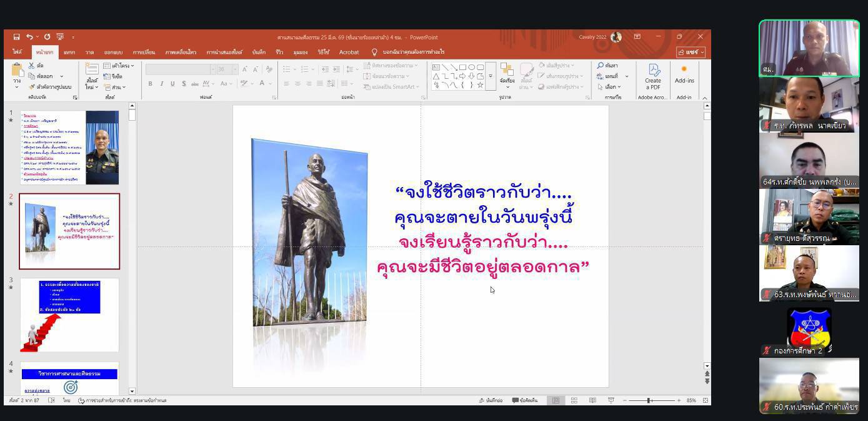The image size is (868, 421).
Task: Open the Share dropdown button
Action: (x=691, y=52)
